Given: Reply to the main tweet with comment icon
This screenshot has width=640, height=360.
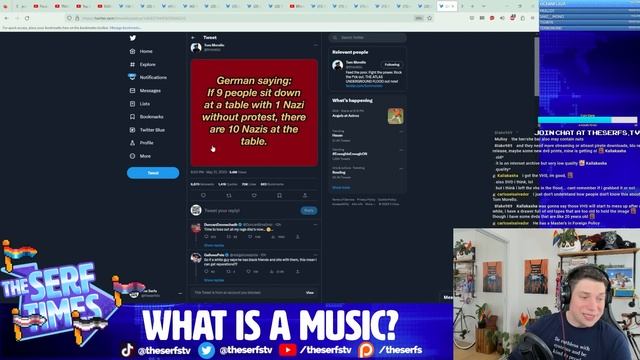Looking at the screenshot, I should (x=203, y=196).
